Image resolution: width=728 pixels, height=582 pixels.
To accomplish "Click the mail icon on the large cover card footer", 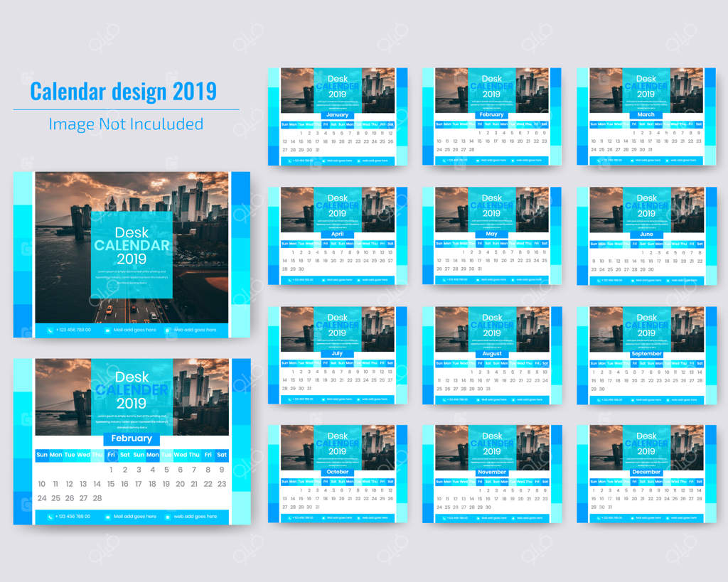I will coord(107,330).
